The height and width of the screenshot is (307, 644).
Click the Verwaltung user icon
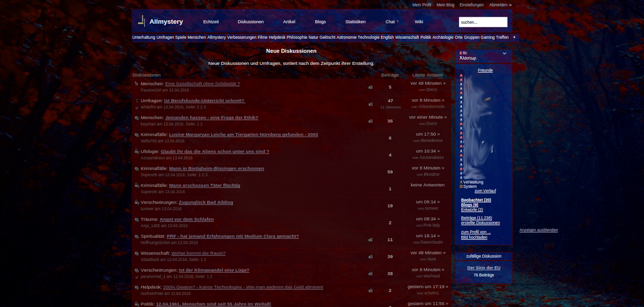461,182
